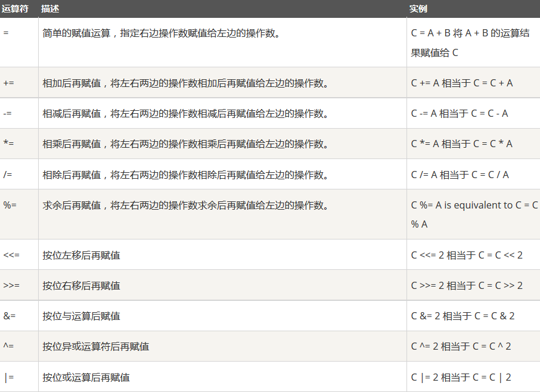540x392 pixels.
Task: Click example 'C |= 2 相当于 C = C | 2'
Action: [x=461, y=378]
